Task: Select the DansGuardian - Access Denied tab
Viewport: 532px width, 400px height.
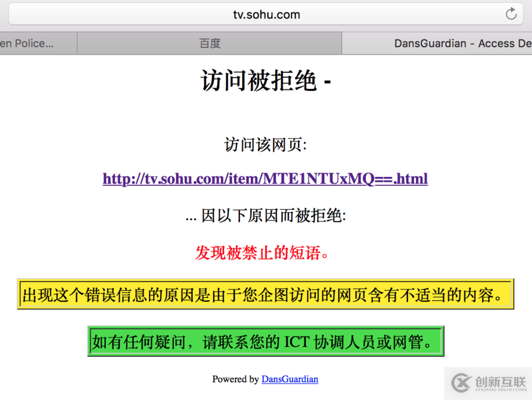Action: [x=437, y=44]
